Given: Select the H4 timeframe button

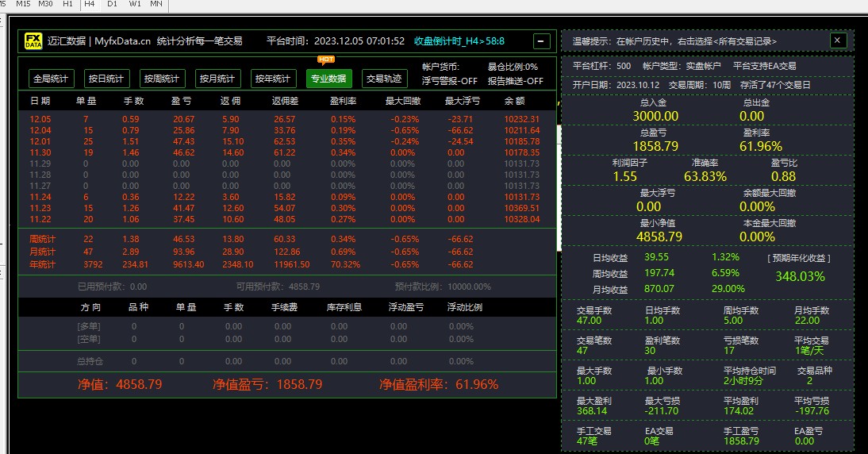Looking at the screenshot, I should [90, 4].
